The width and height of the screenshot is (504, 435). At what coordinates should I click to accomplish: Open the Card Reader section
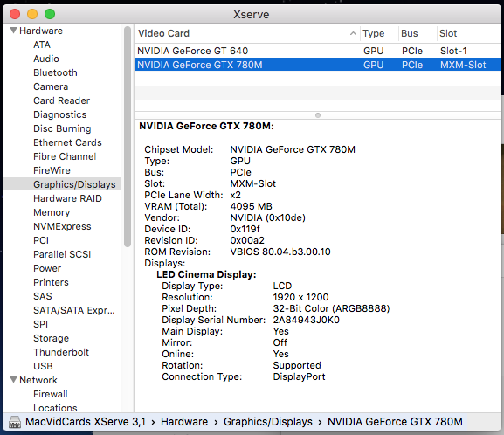click(x=62, y=100)
